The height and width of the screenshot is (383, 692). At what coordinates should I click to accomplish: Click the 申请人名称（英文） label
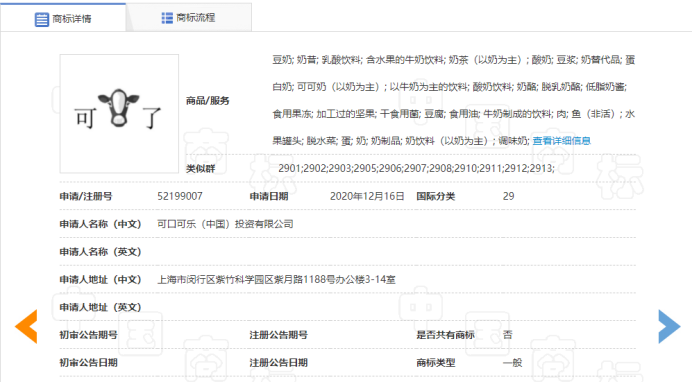click(100, 252)
